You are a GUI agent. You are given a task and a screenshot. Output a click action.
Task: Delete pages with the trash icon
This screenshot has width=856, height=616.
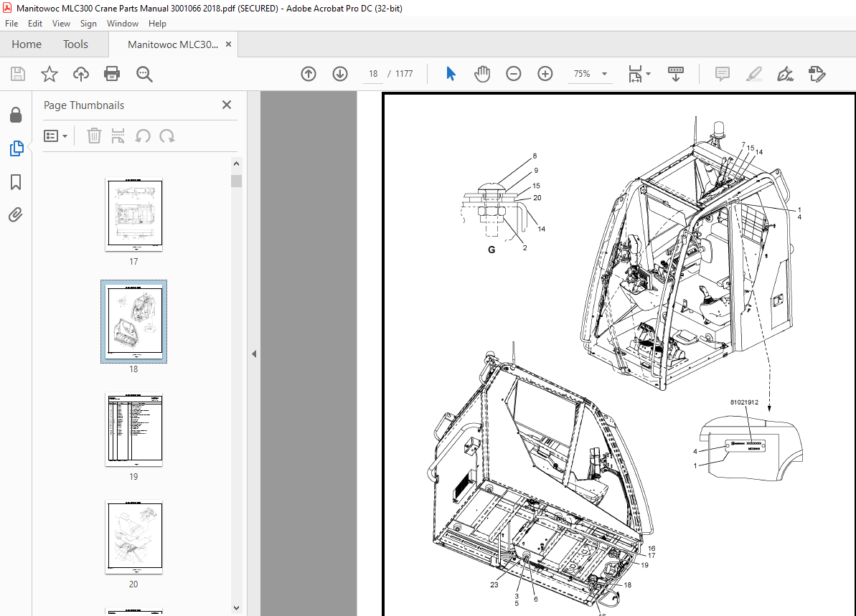[94, 136]
